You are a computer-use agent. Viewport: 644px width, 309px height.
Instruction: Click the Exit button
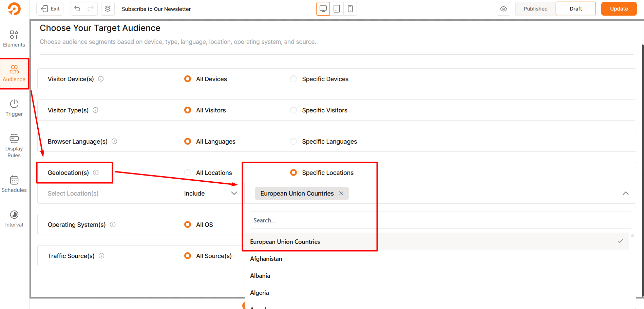click(50, 9)
